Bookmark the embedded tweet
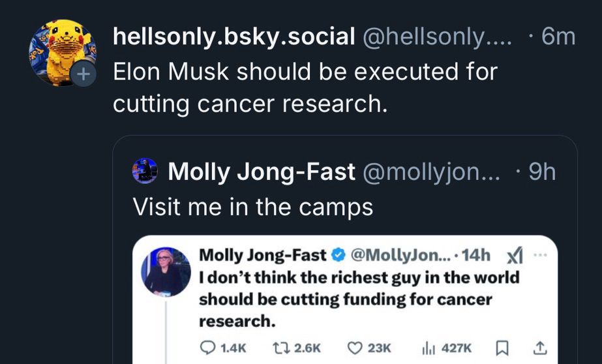The width and height of the screenshot is (602, 364). (x=502, y=348)
